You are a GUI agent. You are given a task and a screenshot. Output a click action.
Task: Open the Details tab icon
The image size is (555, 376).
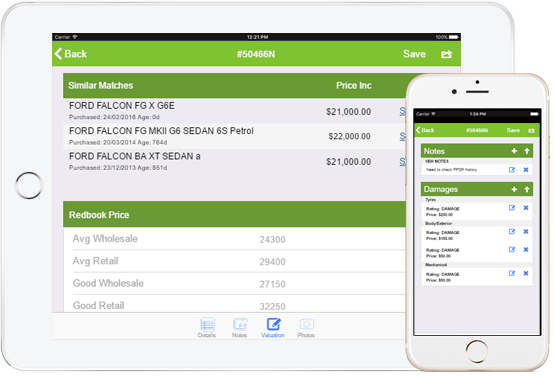tap(207, 328)
